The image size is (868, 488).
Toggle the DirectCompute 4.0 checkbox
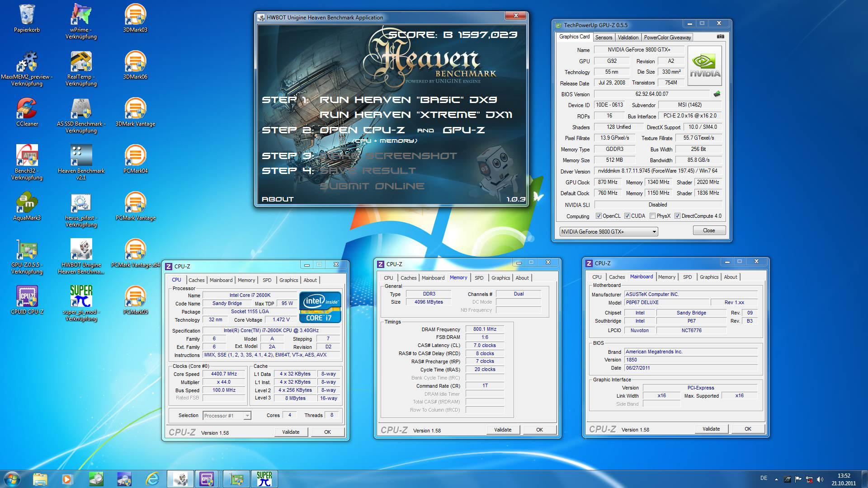coord(677,216)
